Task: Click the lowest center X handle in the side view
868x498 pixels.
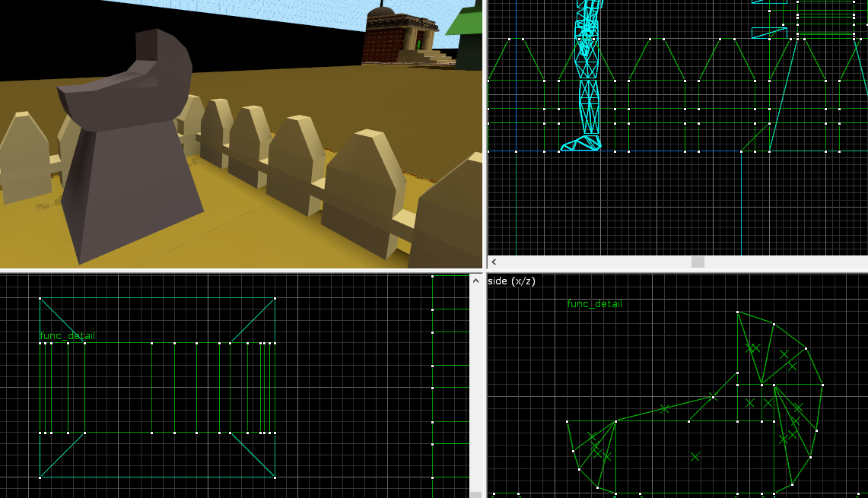Action: pyautogui.click(x=695, y=457)
